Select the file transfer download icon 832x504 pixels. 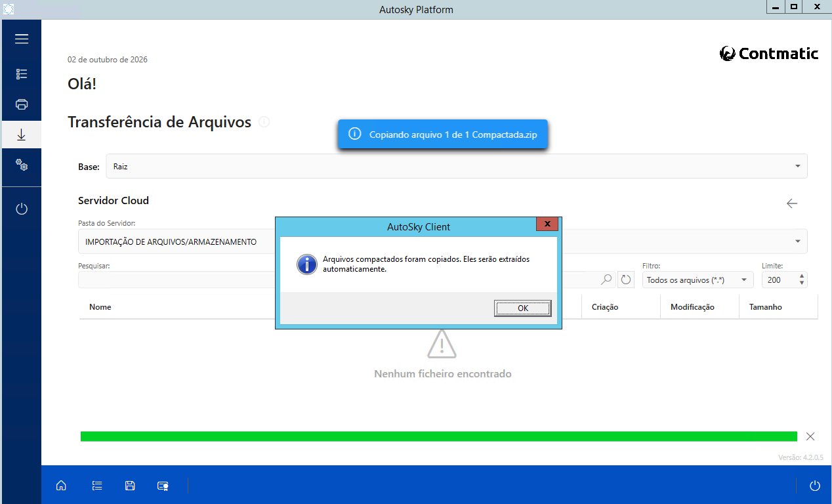coord(22,135)
